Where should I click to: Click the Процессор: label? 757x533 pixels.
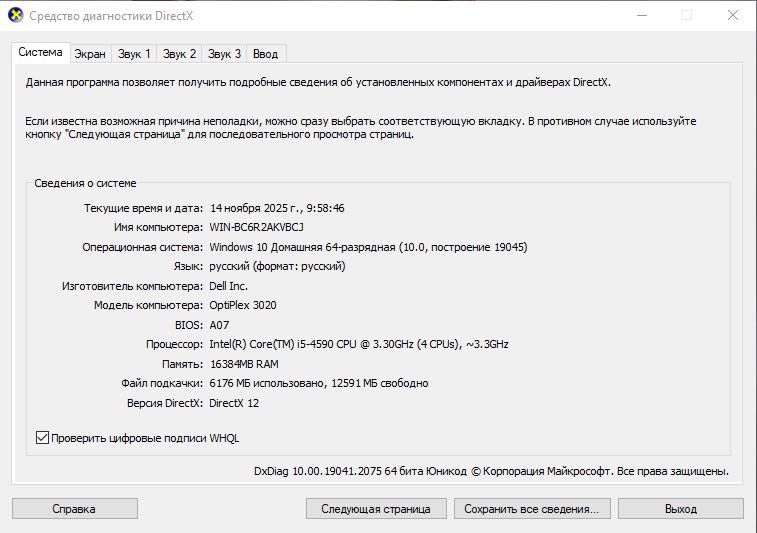coord(175,344)
